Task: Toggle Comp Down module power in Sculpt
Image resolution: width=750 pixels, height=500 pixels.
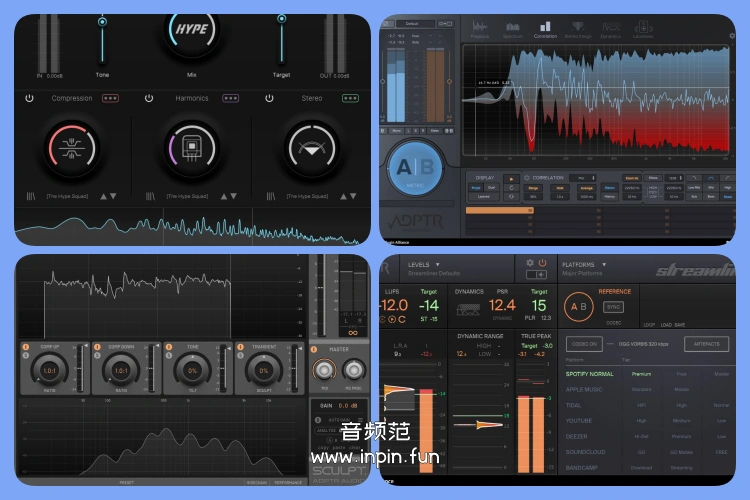Action: [x=97, y=347]
